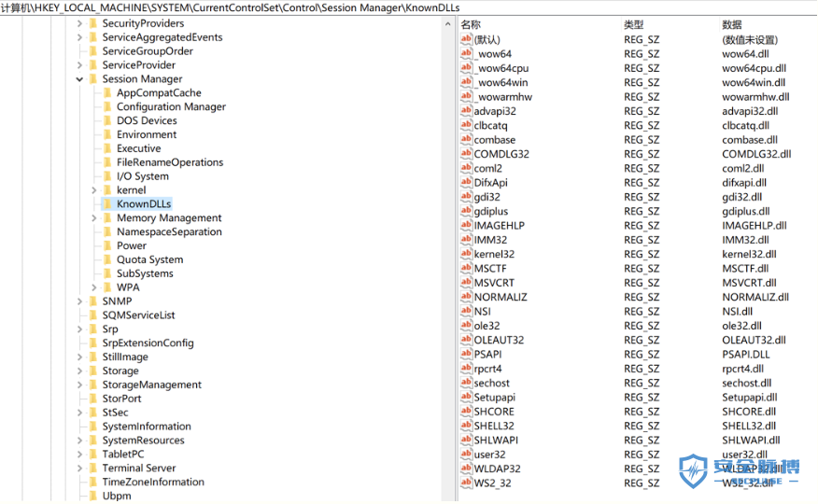Click the folder icon next to Terminal Server
This screenshot has width=818, height=504.
coord(92,468)
